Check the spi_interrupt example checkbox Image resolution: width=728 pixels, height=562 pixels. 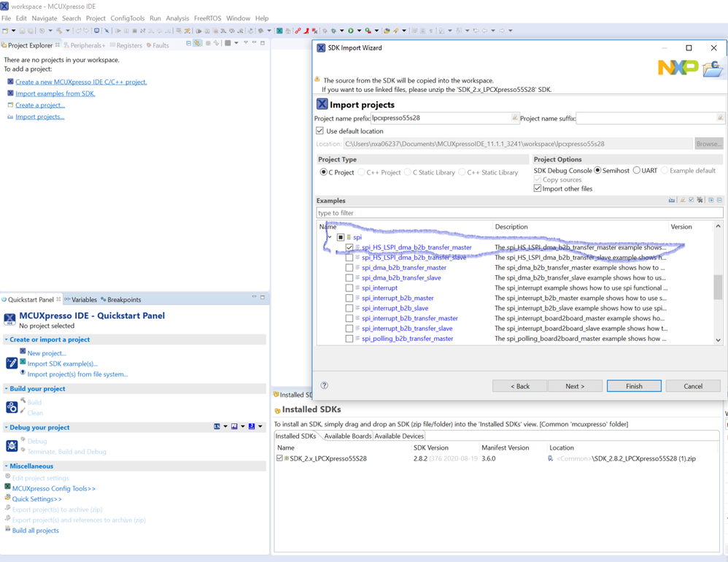[349, 288]
